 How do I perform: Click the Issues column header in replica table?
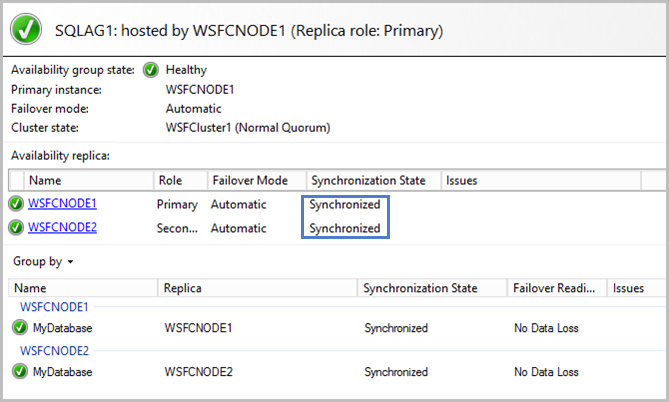[541, 181]
